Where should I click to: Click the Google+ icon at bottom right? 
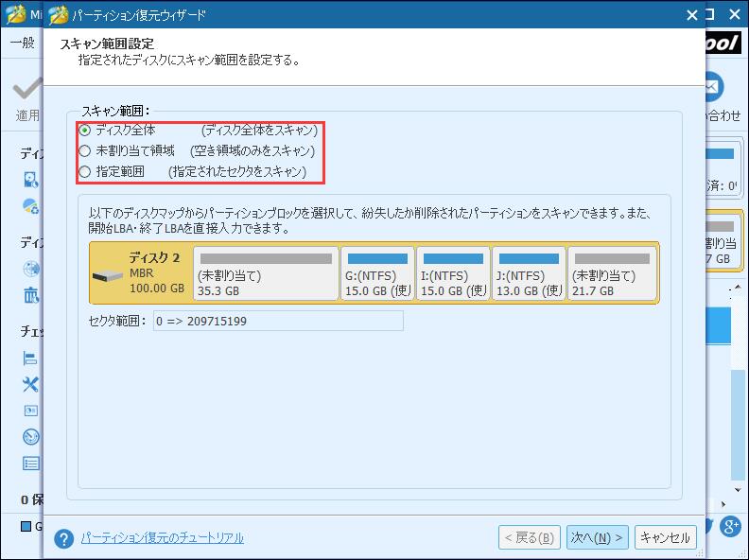coord(729,526)
